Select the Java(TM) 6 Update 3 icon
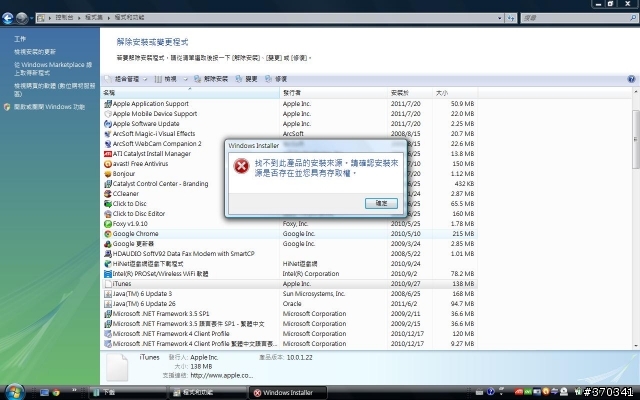Screen dimensions: 640x400 tap(108, 294)
